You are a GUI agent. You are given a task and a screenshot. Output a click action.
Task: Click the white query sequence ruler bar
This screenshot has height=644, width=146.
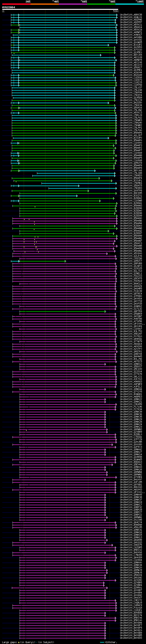(60, 10)
